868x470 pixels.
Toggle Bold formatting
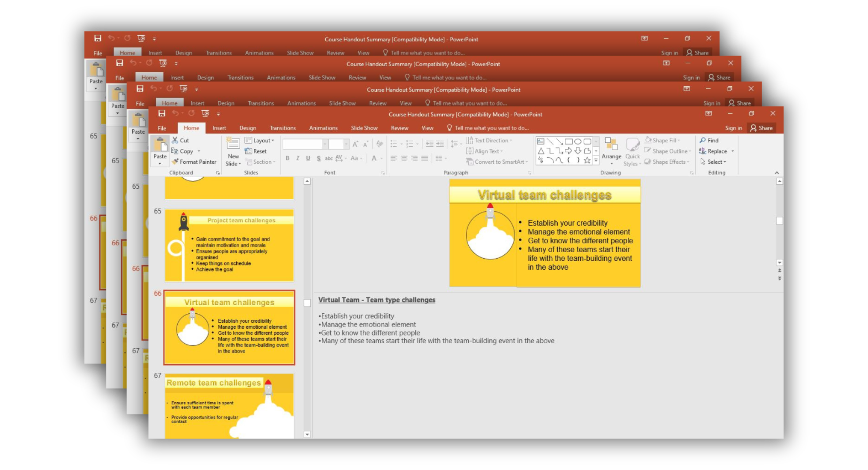[x=287, y=158]
